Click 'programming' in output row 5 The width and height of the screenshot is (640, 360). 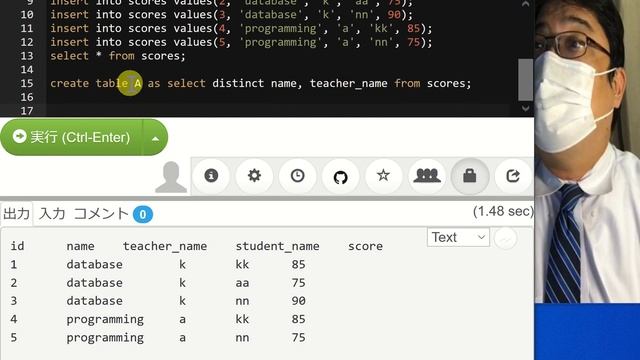pos(105,338)
